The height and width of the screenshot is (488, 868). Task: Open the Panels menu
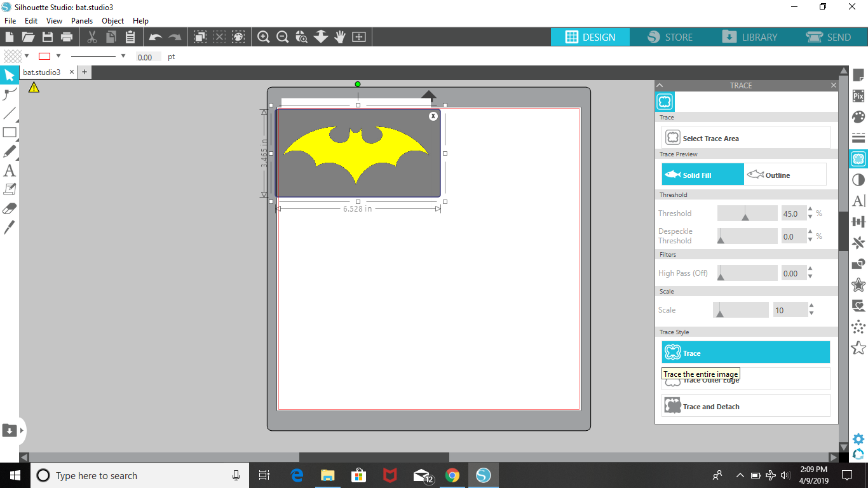click(82, 21)
